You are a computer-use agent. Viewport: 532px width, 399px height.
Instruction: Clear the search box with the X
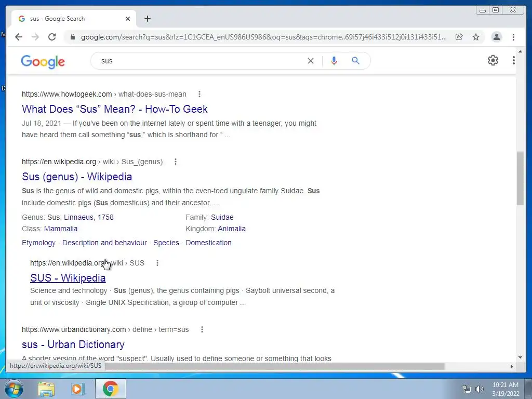click(x=311, y=61)
